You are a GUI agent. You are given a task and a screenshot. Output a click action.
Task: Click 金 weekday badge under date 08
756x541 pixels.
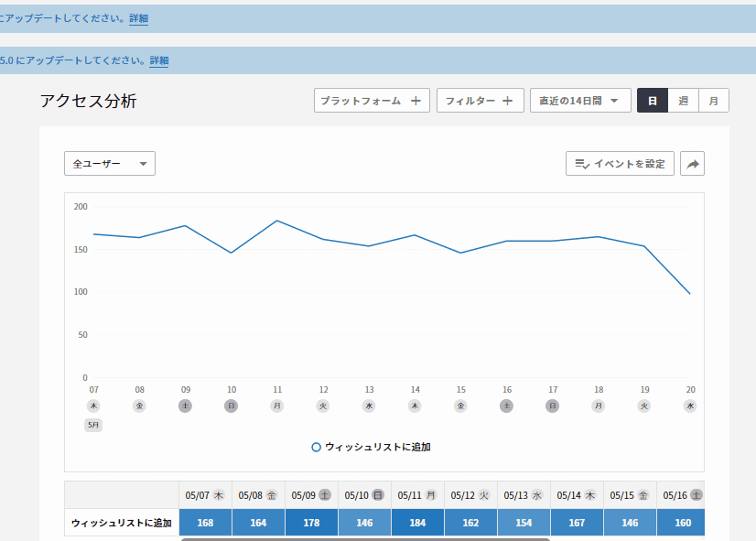[139, 406]
